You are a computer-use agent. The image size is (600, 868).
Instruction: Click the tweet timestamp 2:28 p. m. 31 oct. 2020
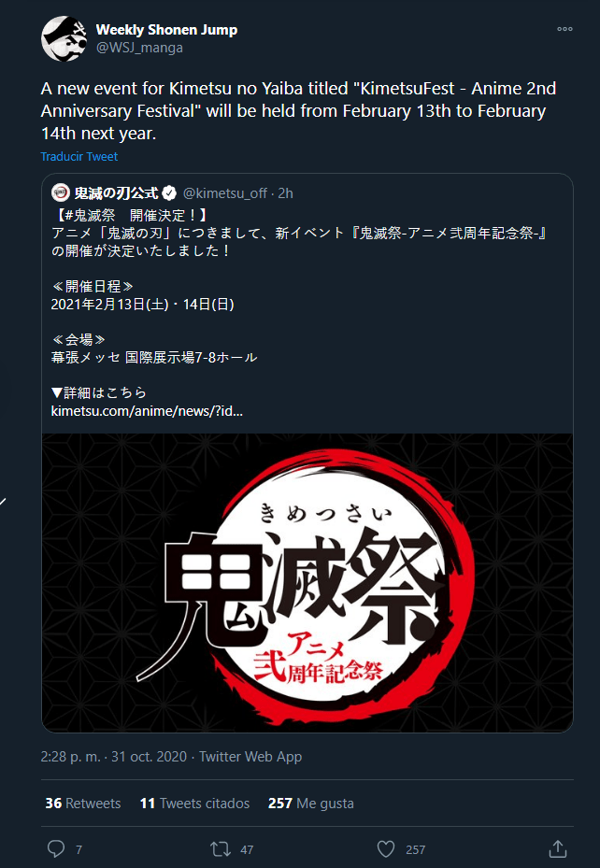point(113,757)
